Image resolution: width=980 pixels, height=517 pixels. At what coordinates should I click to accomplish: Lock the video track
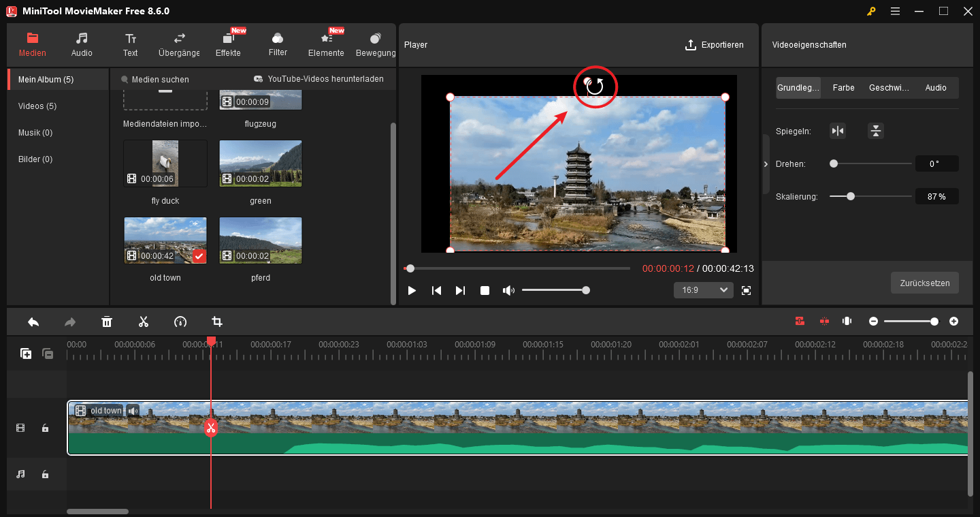(x=45, y=428)
